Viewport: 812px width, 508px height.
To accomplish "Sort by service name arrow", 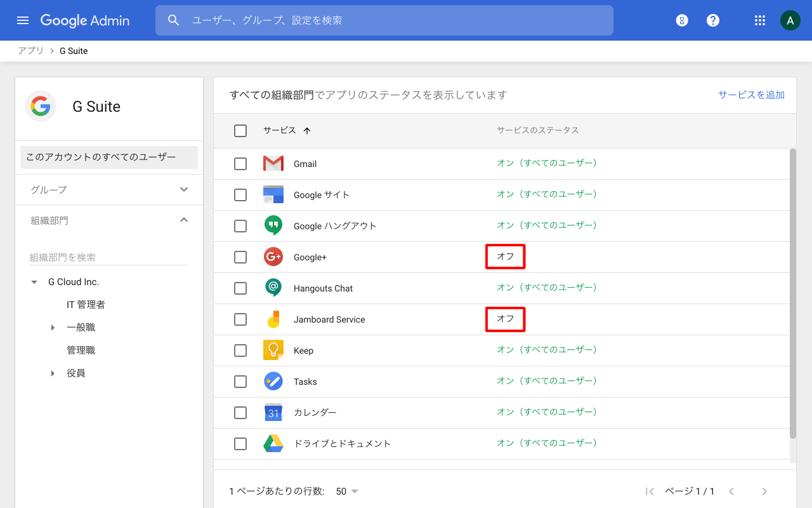I will 307,131.
